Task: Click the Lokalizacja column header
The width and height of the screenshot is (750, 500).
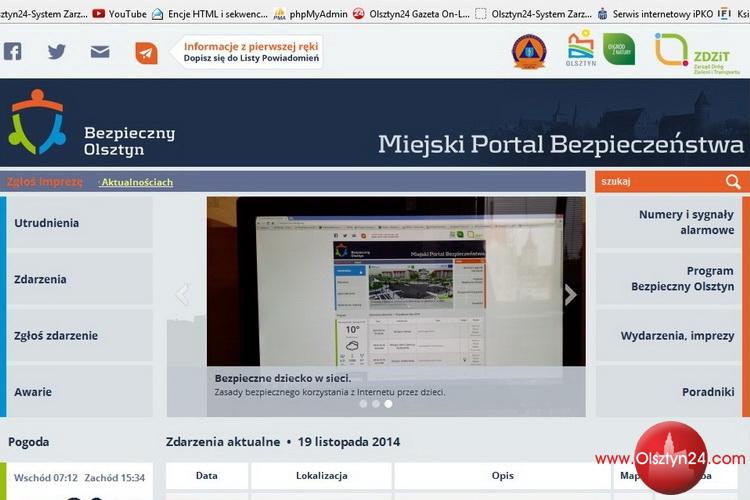Action: pyautogui.click(x=321, y=476)
